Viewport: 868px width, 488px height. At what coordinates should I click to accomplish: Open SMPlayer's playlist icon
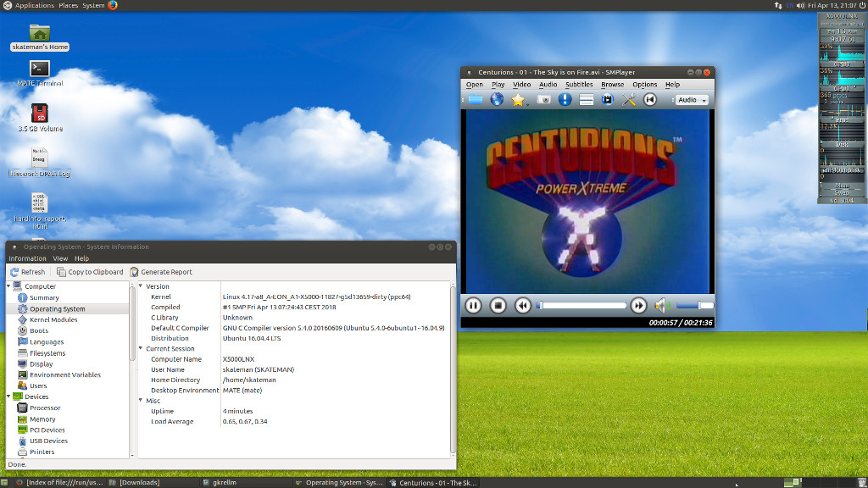coord(587,100)
